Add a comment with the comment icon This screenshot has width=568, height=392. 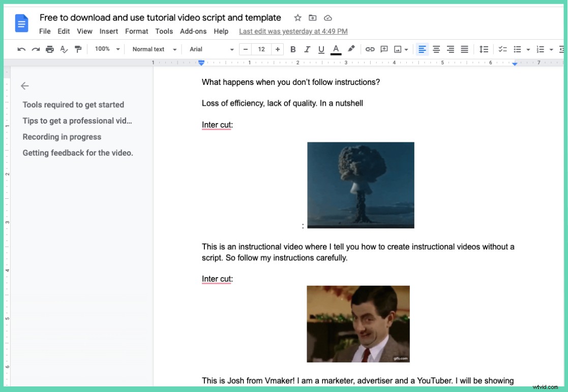pyautogui.click(x=384, y=49)
